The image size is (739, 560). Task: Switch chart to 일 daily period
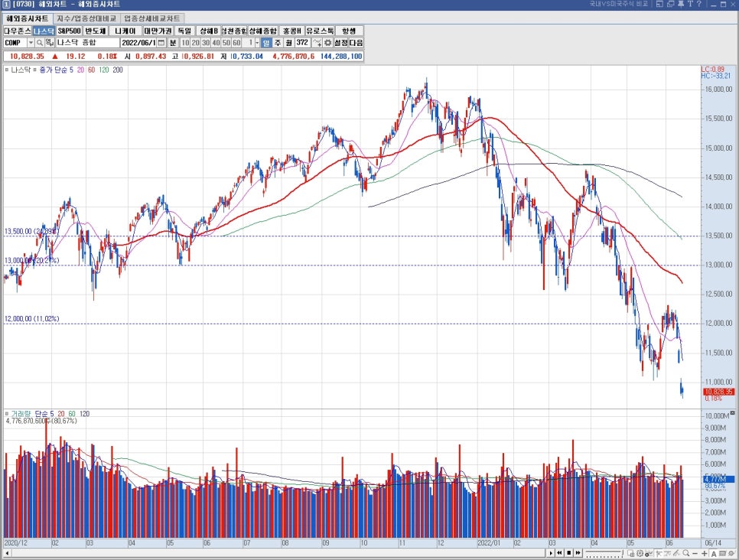pyautogui.click(x=266, y=43)
